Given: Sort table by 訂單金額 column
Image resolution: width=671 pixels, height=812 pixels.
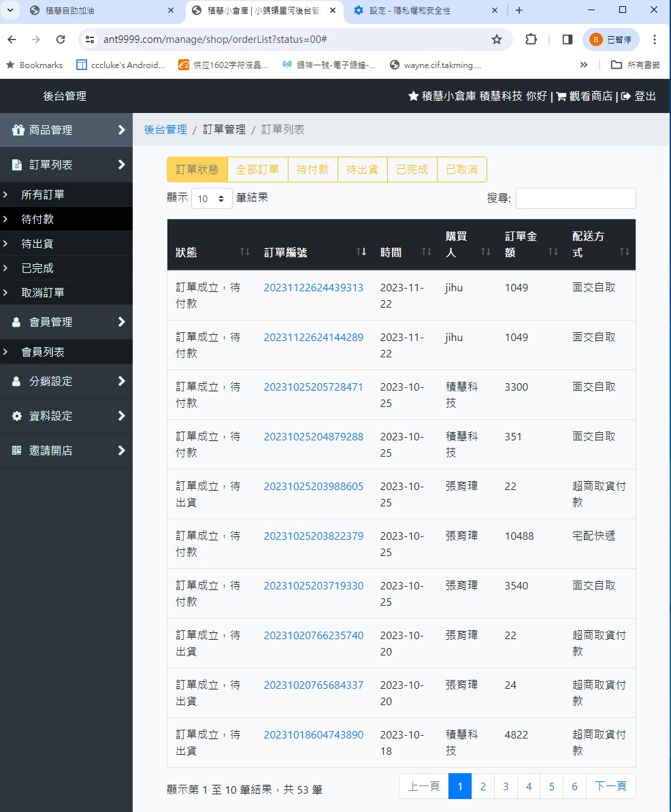Looking at the screenshot, I should (530, 244).
